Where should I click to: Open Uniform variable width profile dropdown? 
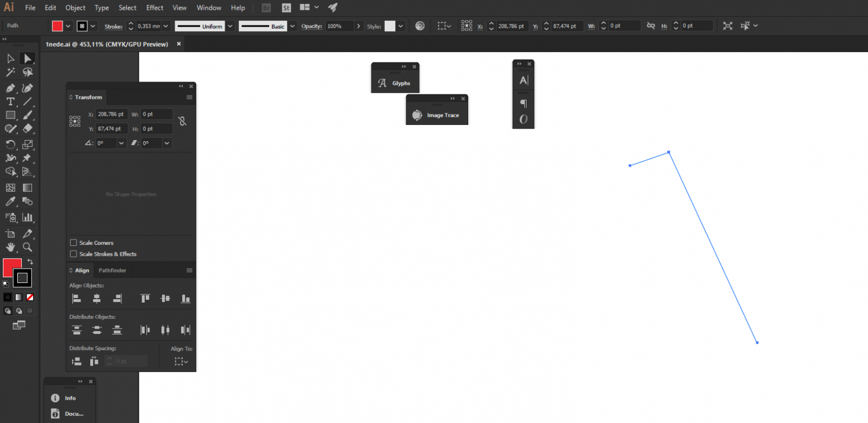coord(230,26)
